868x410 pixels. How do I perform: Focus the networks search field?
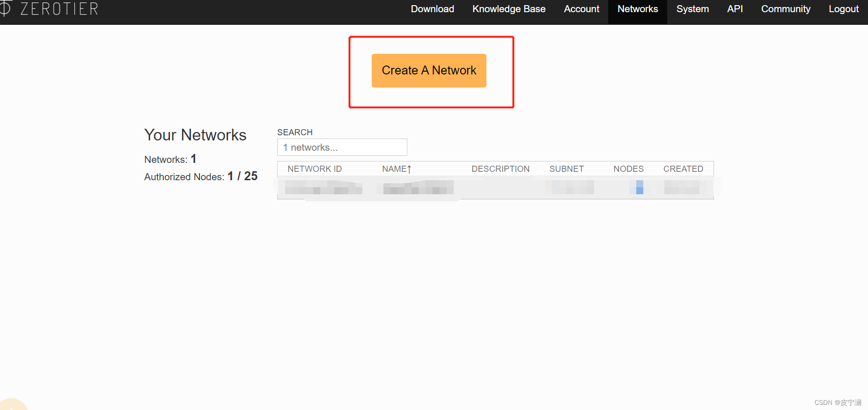point(342,147)
